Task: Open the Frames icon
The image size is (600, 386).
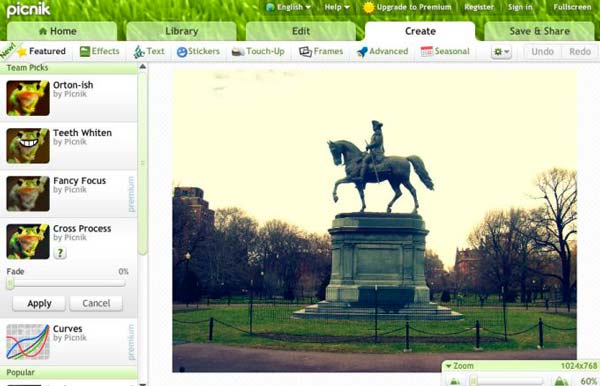Action: [305, 51]
